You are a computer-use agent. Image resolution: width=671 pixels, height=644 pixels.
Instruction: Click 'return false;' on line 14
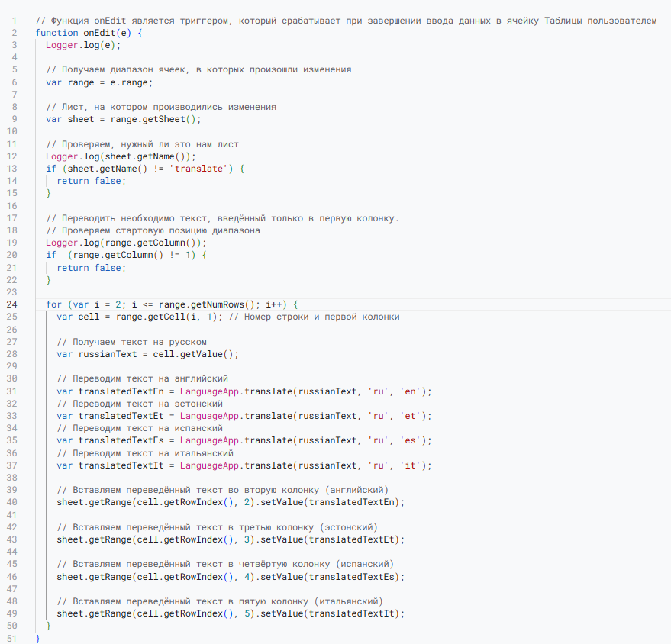pos(91,182)
